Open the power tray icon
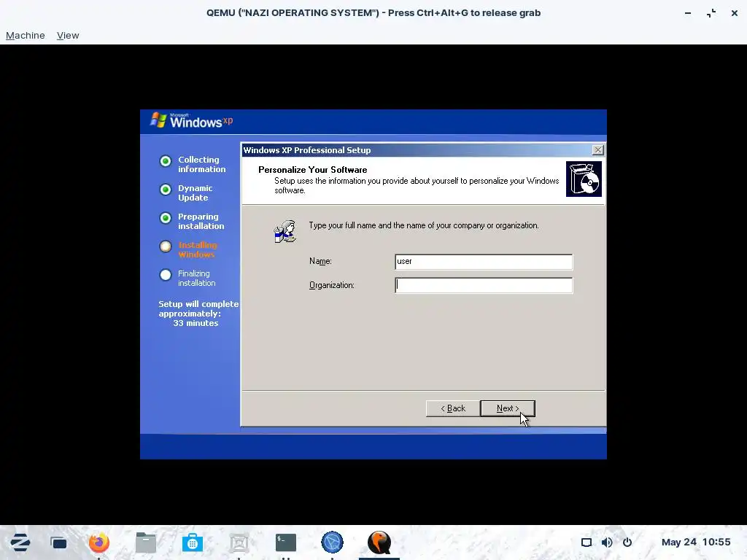This screenshot has width=747, height=560. (627, 542)
